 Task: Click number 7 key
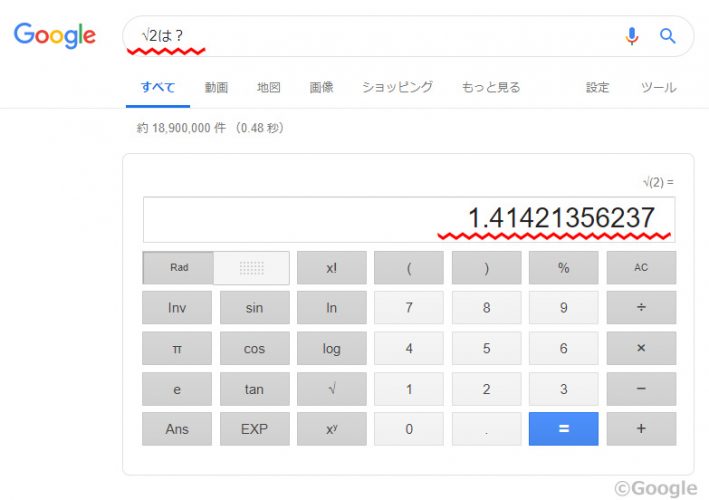409,308
